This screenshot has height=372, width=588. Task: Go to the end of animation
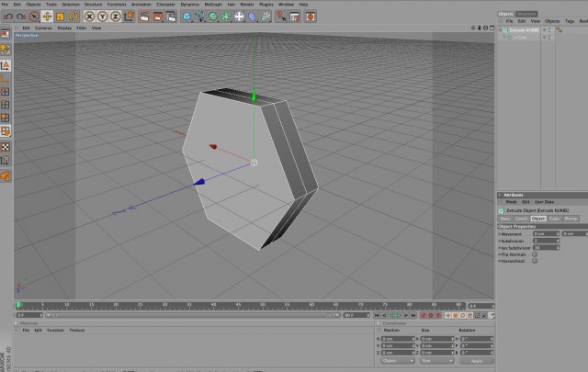[413, 316]
